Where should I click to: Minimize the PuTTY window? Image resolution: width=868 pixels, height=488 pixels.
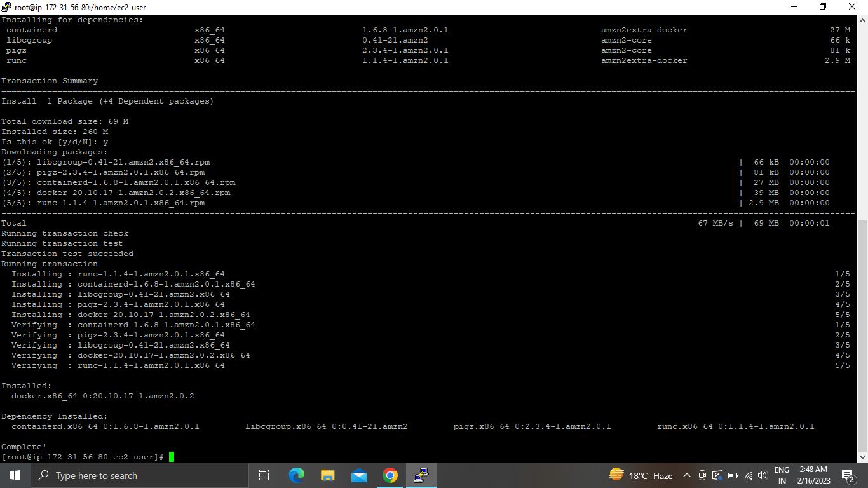tap(794, 6)
